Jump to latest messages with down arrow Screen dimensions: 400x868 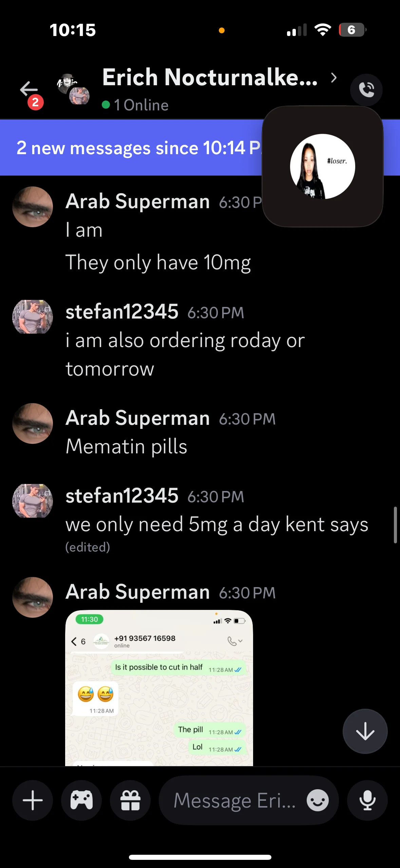coord(365,731)
